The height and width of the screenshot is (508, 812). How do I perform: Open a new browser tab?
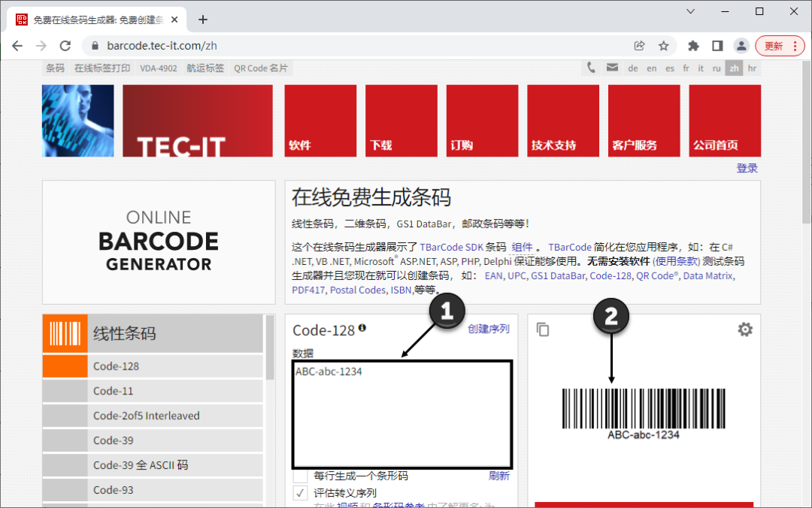[x=203, y=20]
